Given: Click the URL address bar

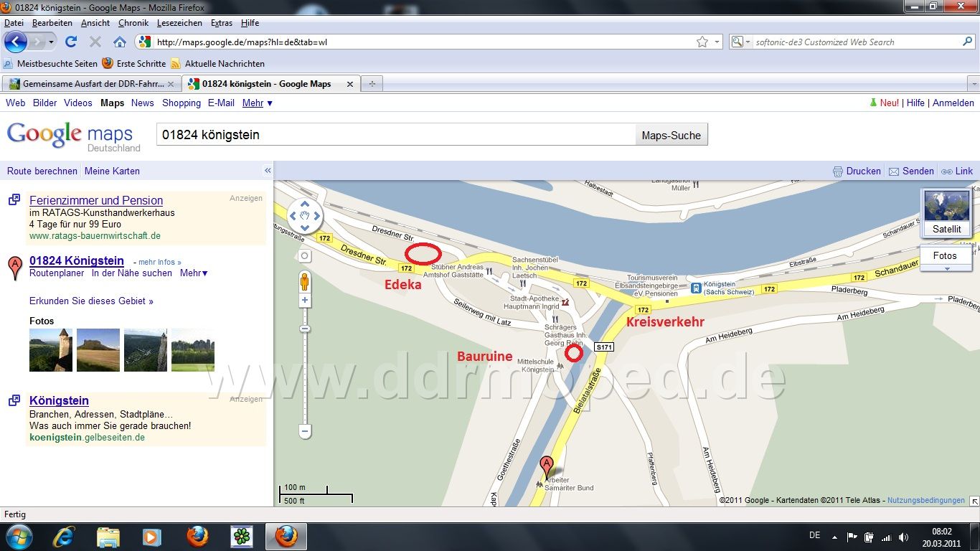Looking at the screenshot, I should pyautogui.click(x=423, y=42).
